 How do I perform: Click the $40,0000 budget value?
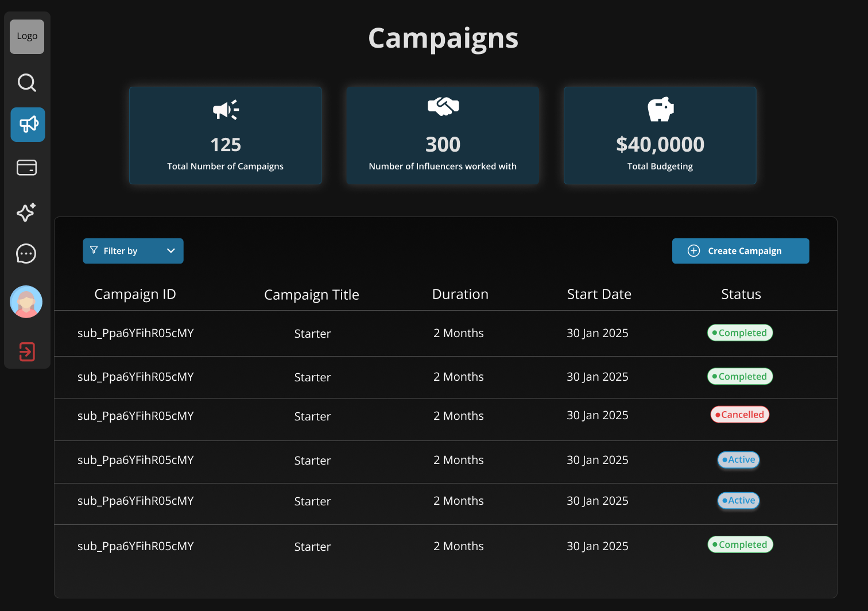[660, 145]
